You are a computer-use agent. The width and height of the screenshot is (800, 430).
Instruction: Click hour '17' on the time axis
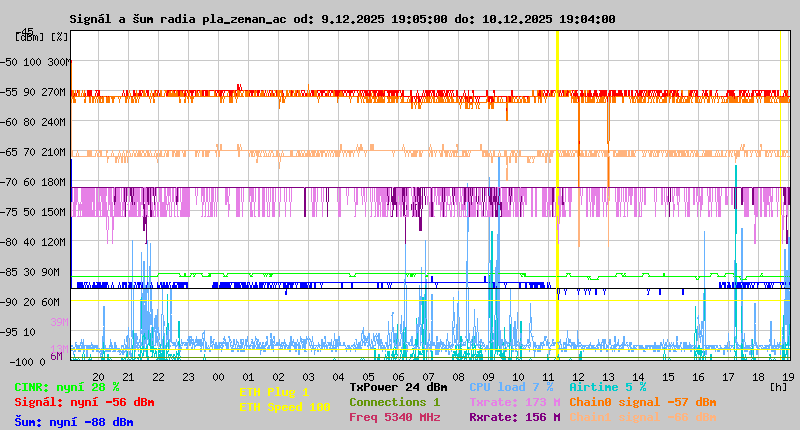point(728,377)
